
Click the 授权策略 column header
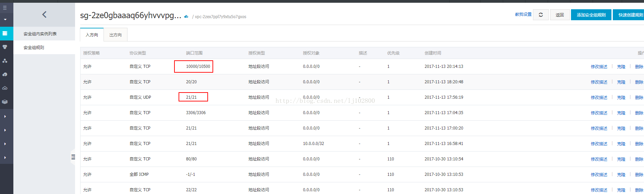tap(92, 53)
